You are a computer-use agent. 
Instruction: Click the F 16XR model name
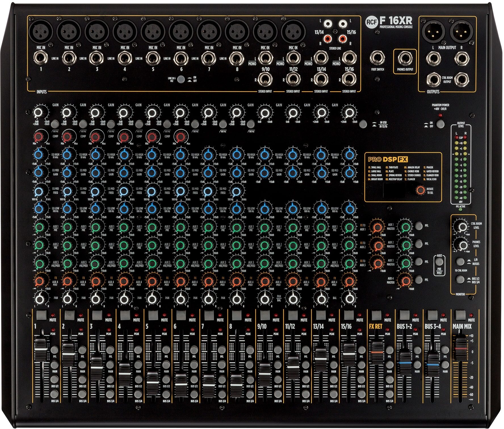pyautogui.click(x=396, y=20)
